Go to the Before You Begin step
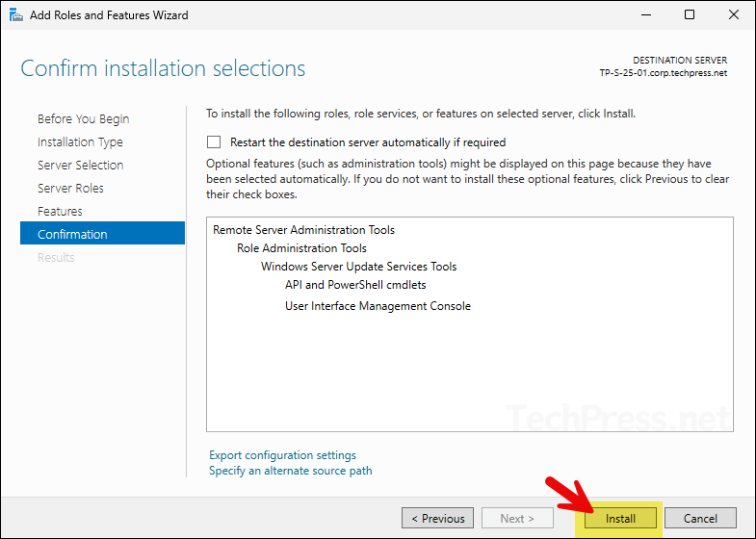756x539 pixels. point(83,119)
